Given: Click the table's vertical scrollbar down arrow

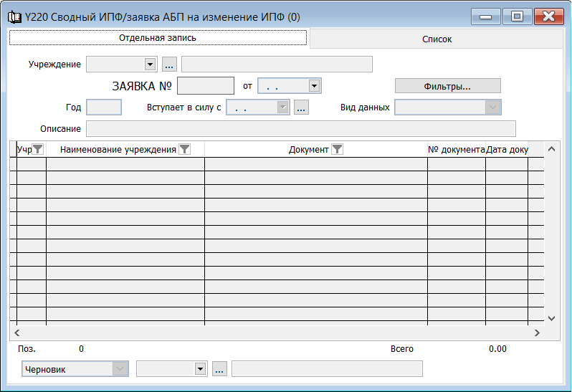Looking at the screenshot, I should [x=551, y=318].
